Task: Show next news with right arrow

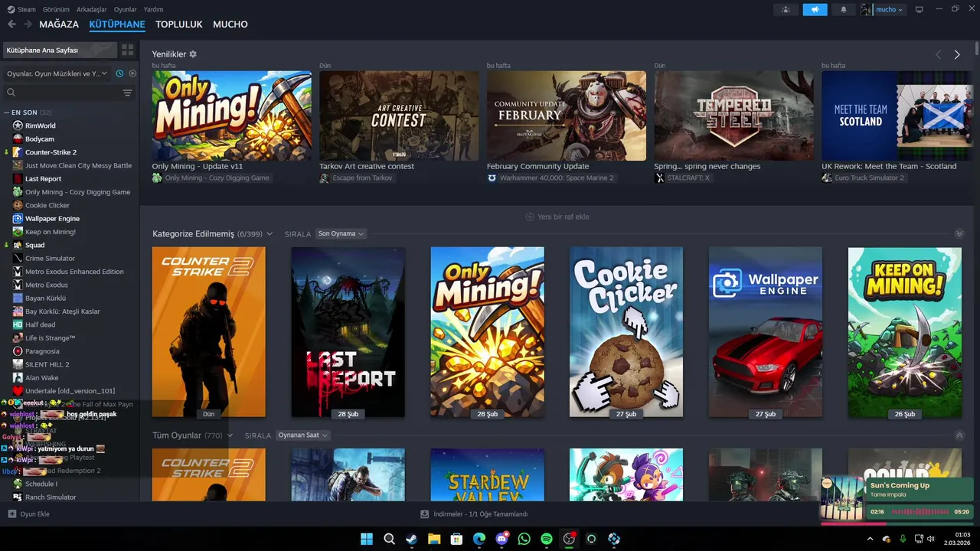Action: [x=957, y=54]
